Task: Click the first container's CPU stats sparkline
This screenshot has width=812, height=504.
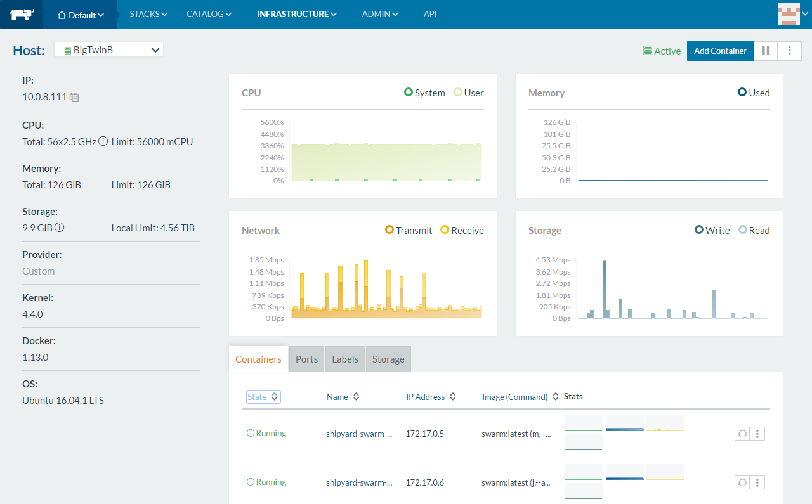Action: [583, 423]
